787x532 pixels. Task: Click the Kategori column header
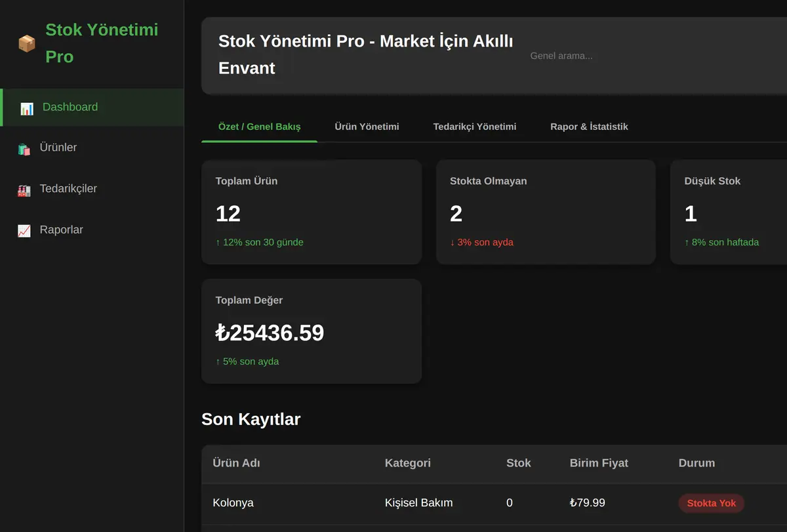click(408, 463)
